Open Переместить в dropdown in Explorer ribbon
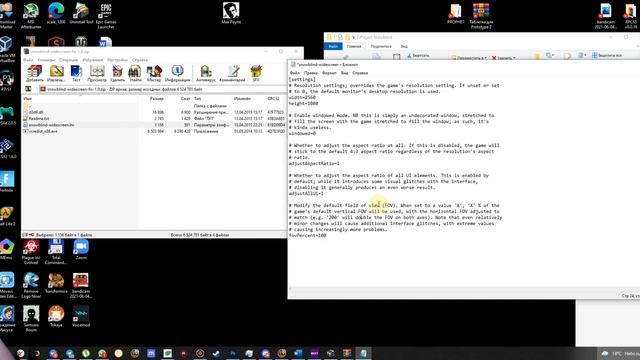The width and height of the screenshot is (640, 360). 469,58
